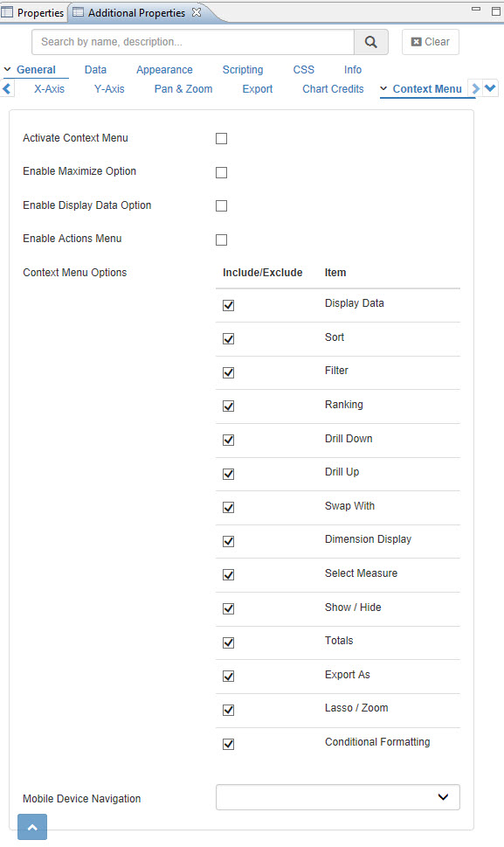Check the Enable Maximize Option box
Viewport: 504px width, 847px height.
221,172
